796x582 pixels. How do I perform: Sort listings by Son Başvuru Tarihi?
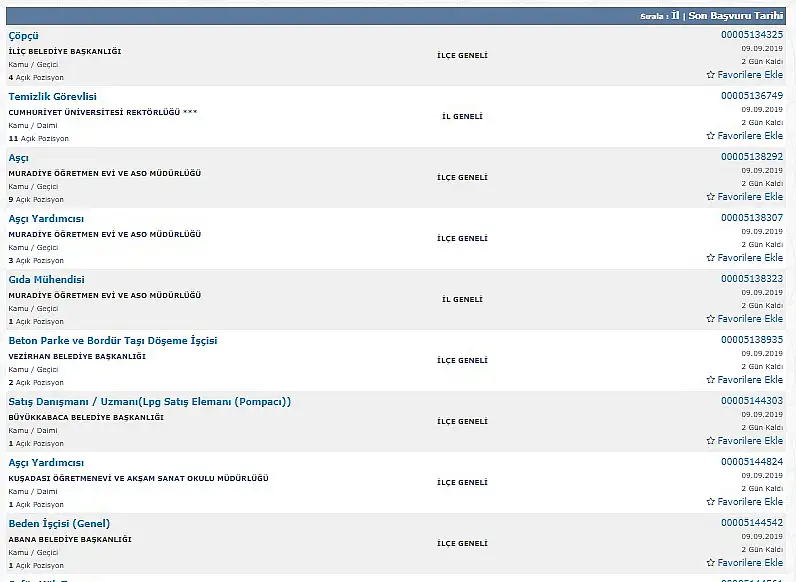coord(736,16)
